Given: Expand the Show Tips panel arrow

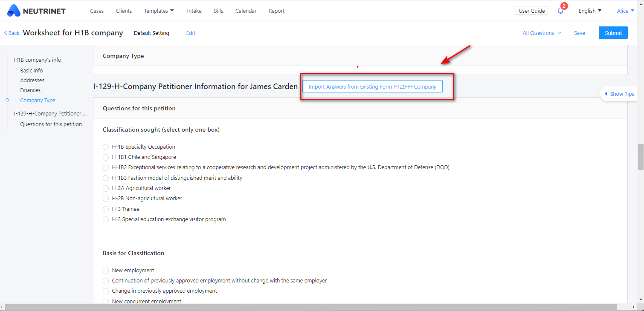Looking at the screenshot, I should (x=606, y=94).
